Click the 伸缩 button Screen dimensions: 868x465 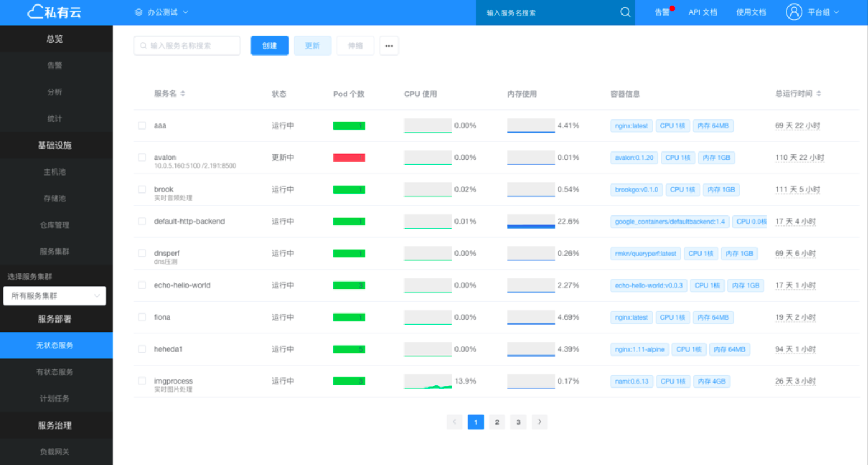tap(355, 45)
